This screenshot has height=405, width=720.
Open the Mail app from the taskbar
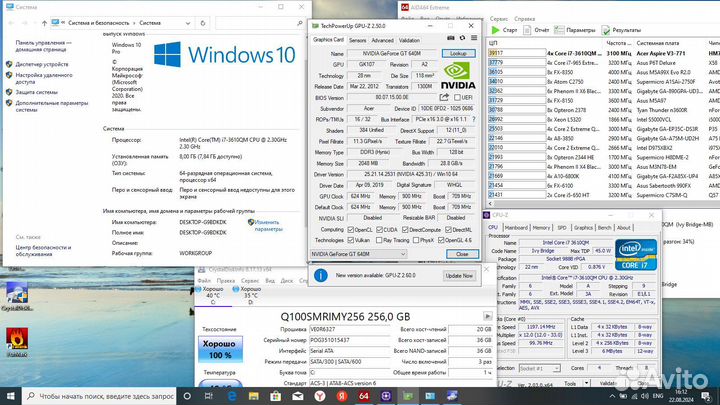(298, 396)
